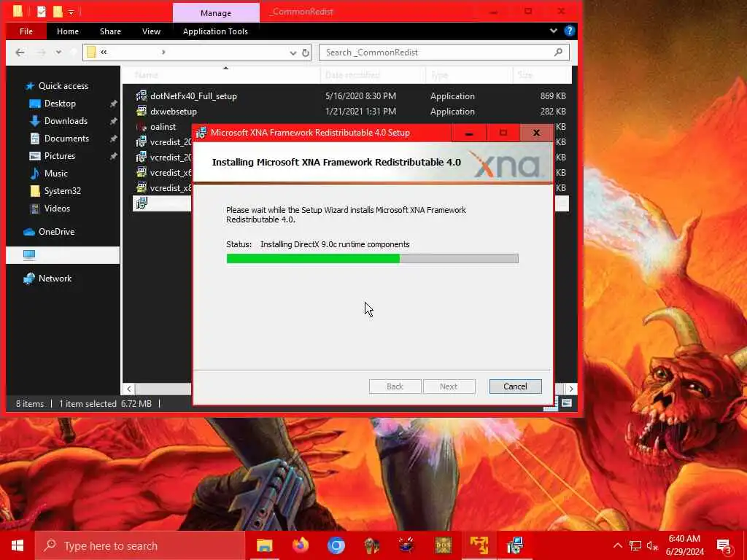Select OneDrive in the navigation pane
Image resolution: width=747 pixels, height=560 pixels.
56,232
